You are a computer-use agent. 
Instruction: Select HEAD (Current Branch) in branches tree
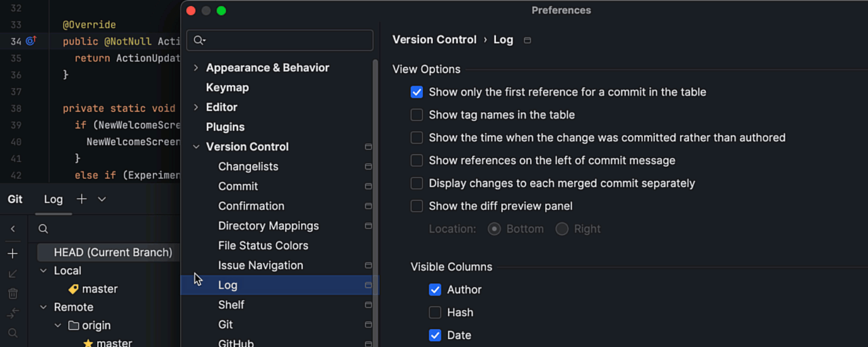[x=113, y=252]
